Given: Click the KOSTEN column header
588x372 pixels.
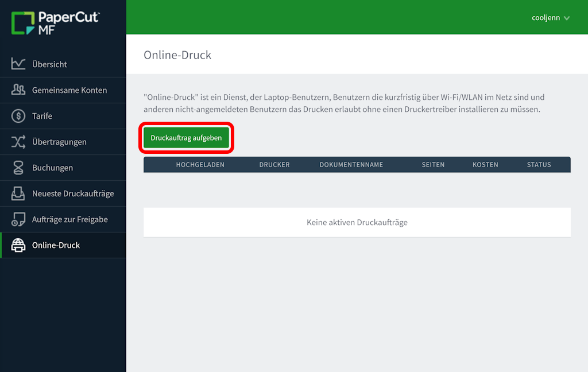Looking at the screenshot, I should pyautogui.click(x=485, y=165).
